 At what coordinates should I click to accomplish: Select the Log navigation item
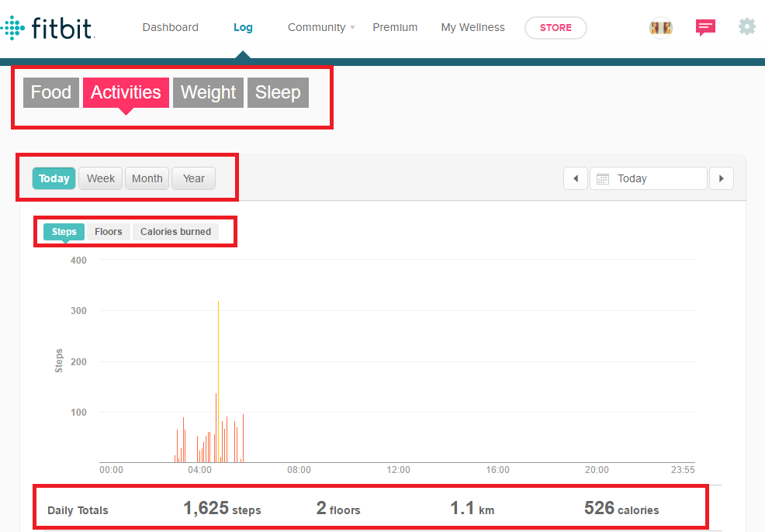(x=243, y=27)
